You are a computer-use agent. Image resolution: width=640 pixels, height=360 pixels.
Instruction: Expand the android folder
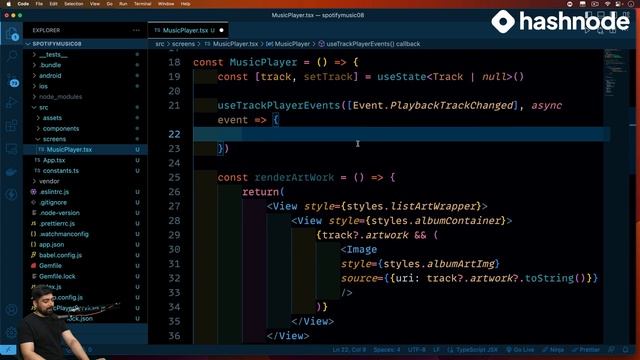86,76
